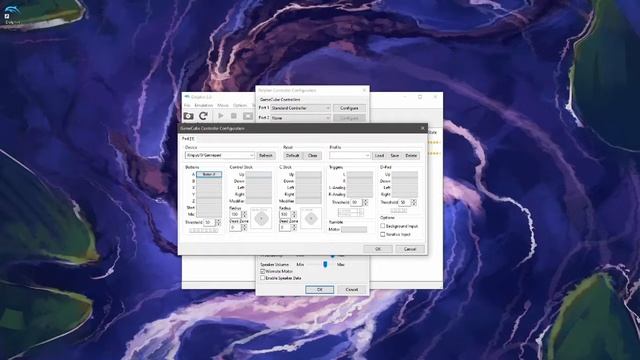Click the Load profile button

click(379, 156)
